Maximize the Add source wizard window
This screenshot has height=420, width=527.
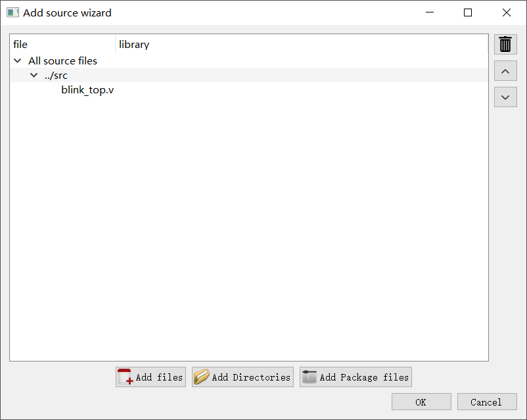(x=467, y=12)
